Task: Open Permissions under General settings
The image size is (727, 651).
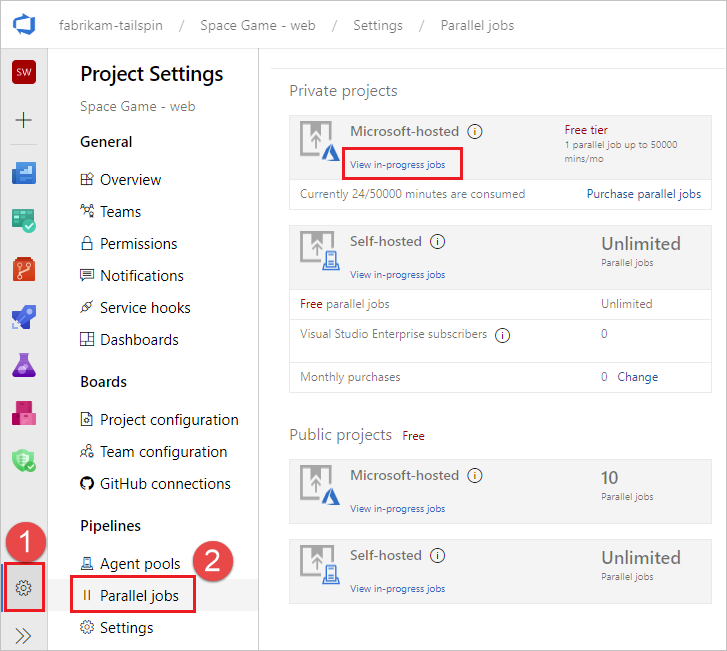Action: click(138, 244)
